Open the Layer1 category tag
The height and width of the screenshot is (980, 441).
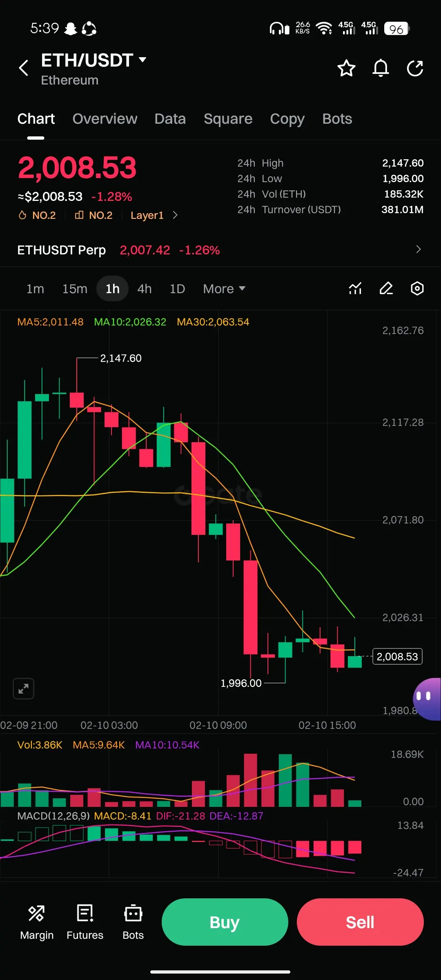[147, 215]
